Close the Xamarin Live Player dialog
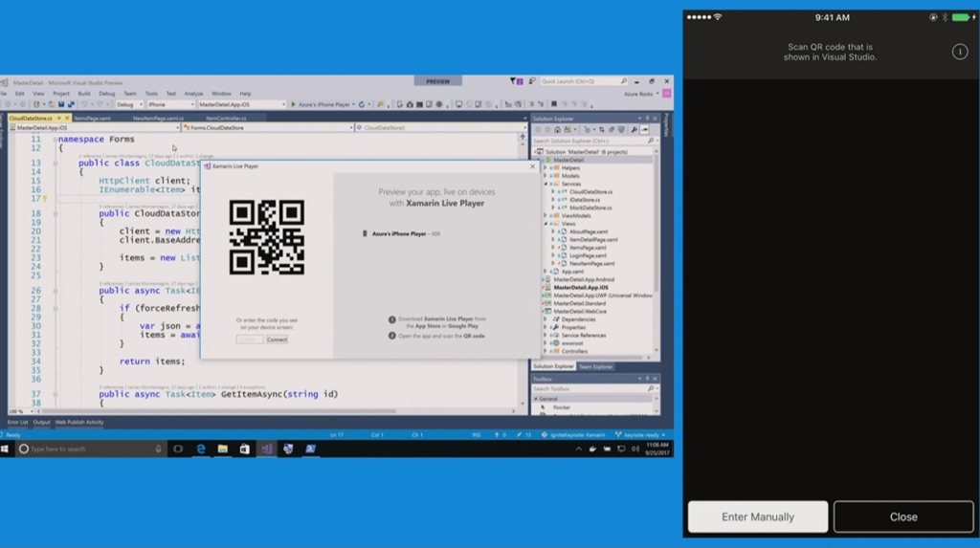The height and width of the screenshot is (548, 980). pos(533,166)
